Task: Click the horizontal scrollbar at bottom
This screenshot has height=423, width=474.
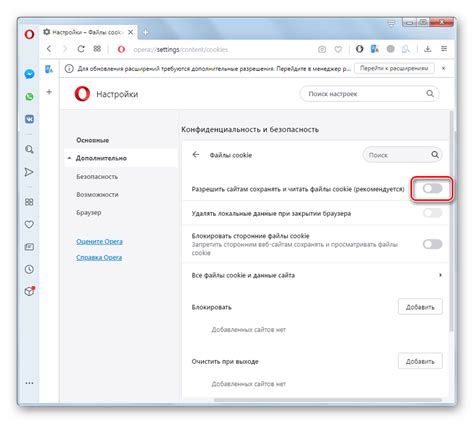Action: [x=328, y=399]
